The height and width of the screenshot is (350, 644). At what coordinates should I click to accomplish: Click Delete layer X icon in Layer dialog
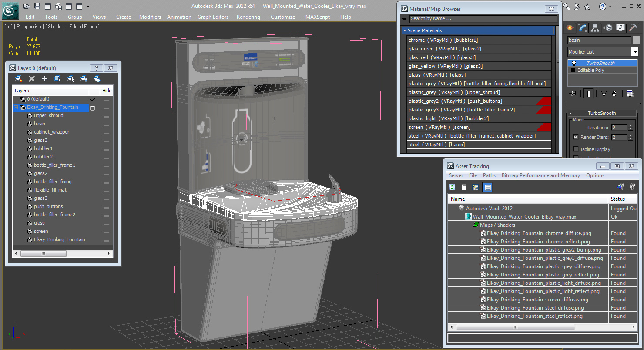pyautogui.click(x=31, y=79)
